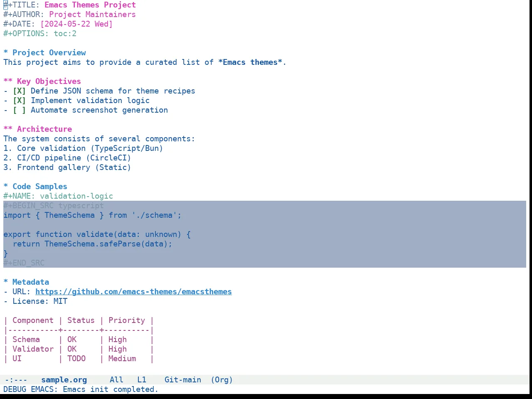Click High priority in Validator row
This screenshot has width=532, height=399.
118,349
